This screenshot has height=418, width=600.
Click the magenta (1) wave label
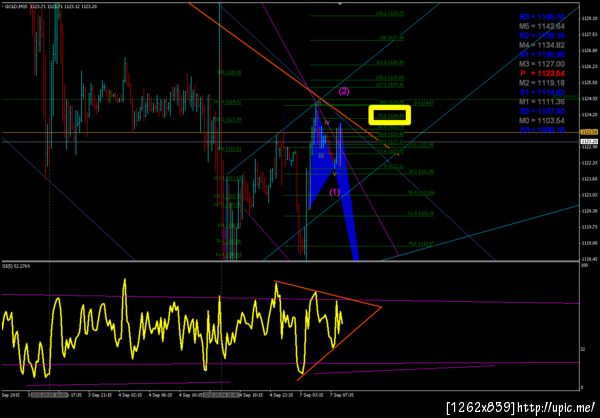coord(335,192)
